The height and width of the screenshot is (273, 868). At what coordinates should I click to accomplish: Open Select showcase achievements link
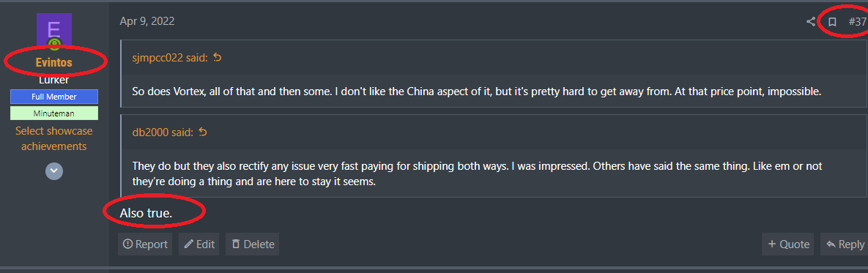pos(54,139)
